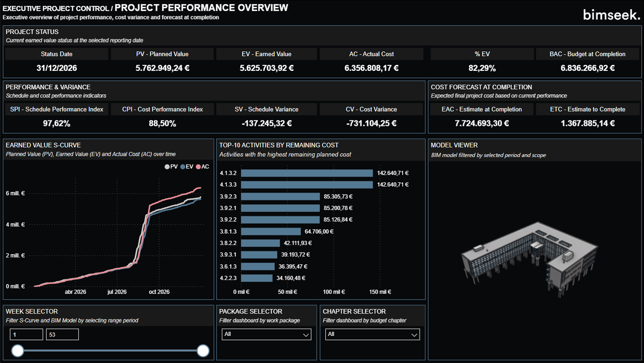Image resolution: width=644 pixels, height=363 pixels.
Task: Click the left week slider handle
Action: coord(18,350)
